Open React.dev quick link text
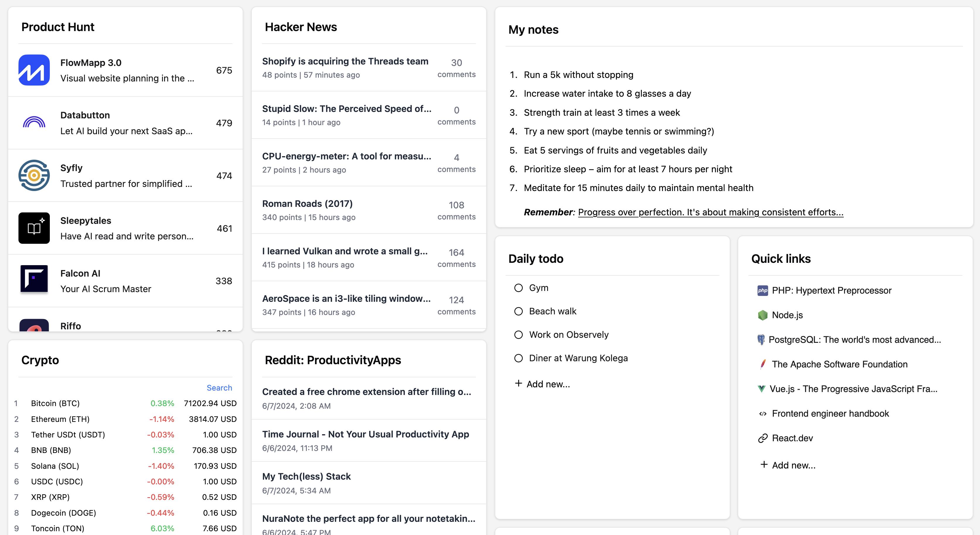Screen dimensions: 980x535 [x=792, y=438]
